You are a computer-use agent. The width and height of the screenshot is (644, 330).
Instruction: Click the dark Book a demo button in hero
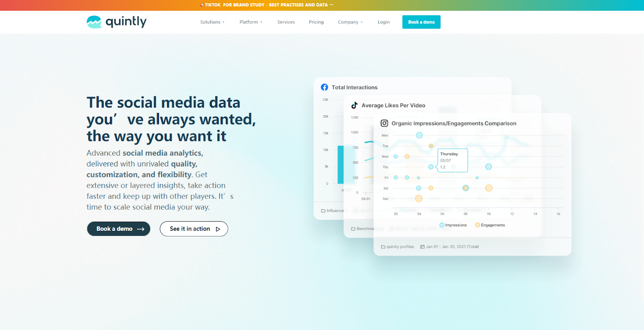119,229
